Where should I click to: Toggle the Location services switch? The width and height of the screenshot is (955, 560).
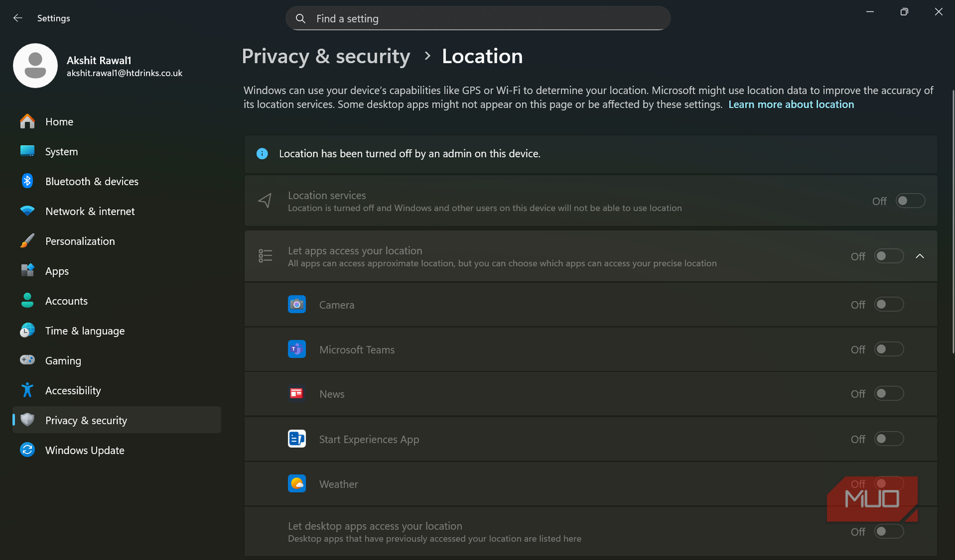[909, 201]
